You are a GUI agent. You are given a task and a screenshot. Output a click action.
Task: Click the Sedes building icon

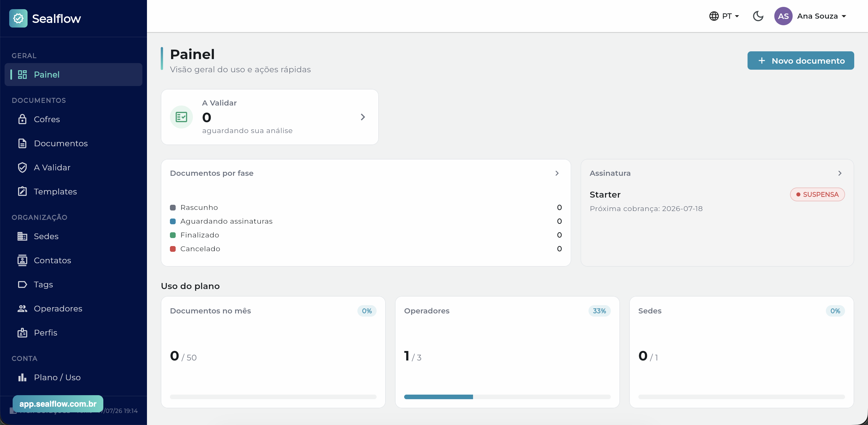(22, 236)
